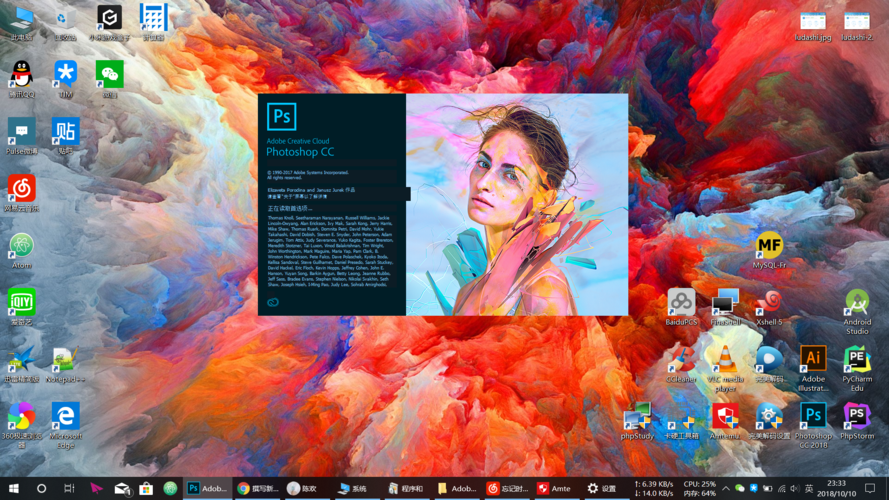The image size is (889, 500).
Task: Open the Tieba desktop shortcut
Action: coord(65,137)
